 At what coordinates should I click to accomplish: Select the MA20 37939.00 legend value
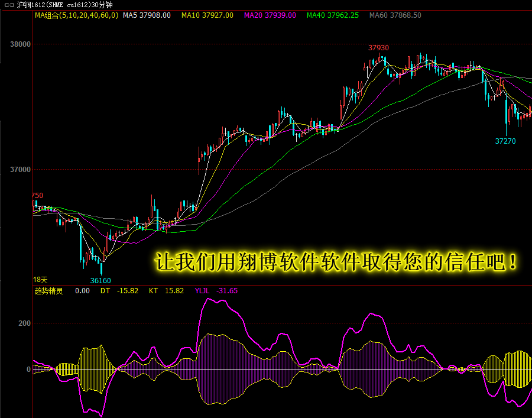pyautogui.click(x=270, y=15)
